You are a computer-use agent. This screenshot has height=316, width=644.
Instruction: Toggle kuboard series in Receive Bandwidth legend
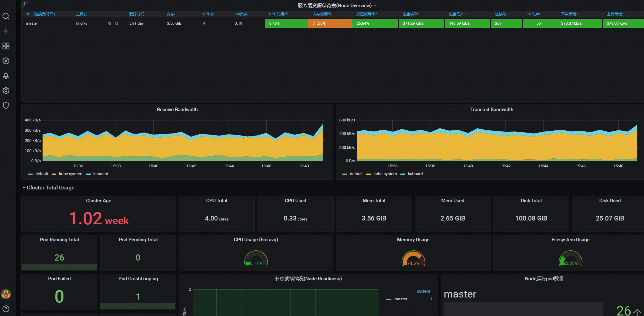point(100,174)
